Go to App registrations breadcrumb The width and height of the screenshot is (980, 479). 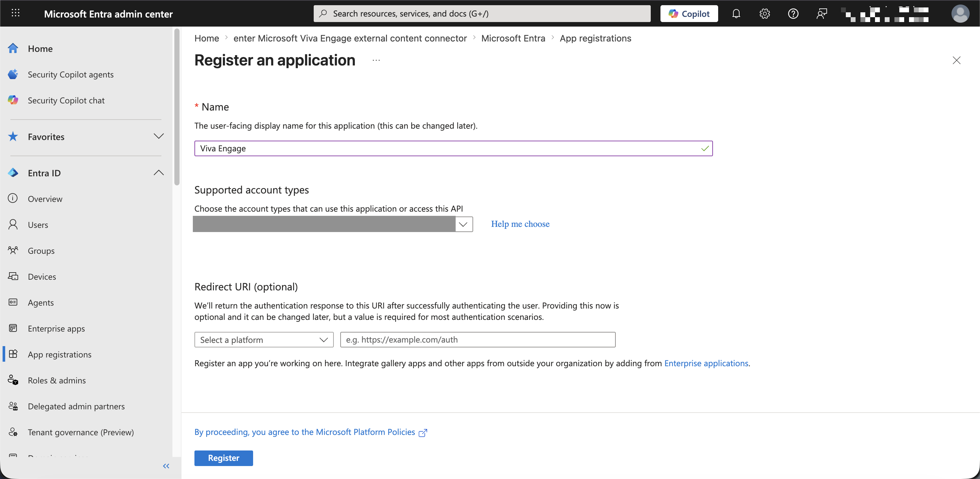[x=595, y=38]
